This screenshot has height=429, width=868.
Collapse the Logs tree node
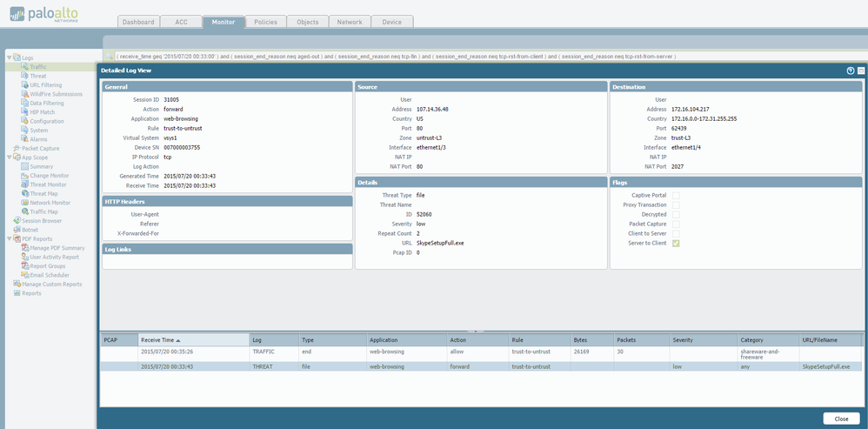coord(9,57)
